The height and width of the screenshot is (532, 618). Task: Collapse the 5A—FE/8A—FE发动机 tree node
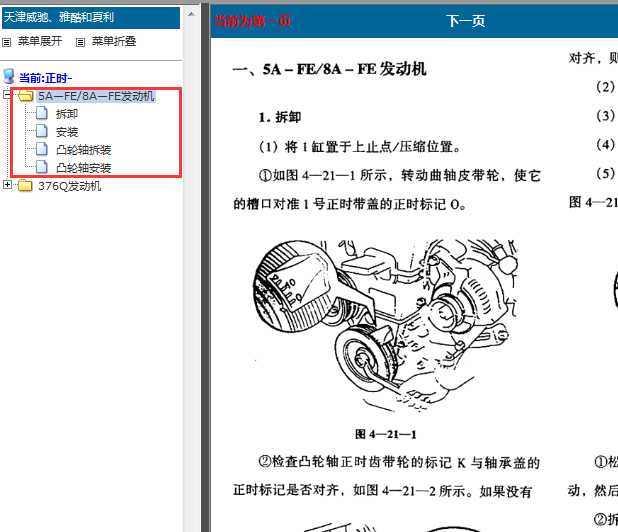(7, 95)
